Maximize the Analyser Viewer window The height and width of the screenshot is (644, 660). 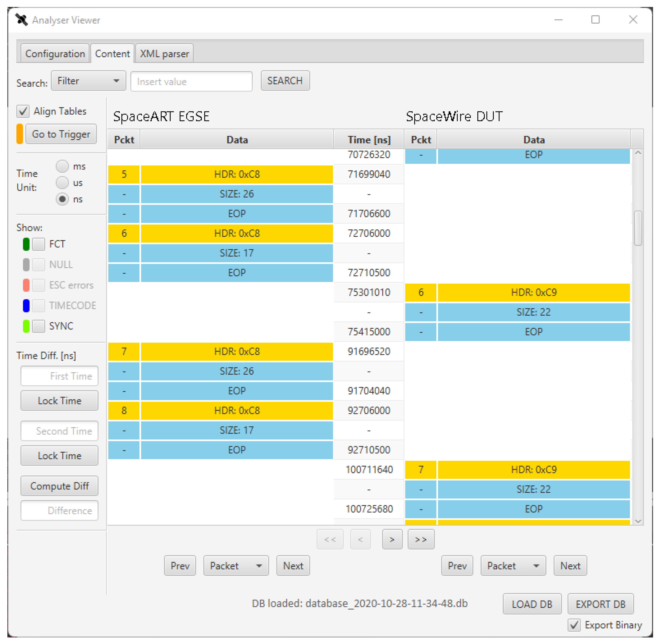click(x=595, y=20)
